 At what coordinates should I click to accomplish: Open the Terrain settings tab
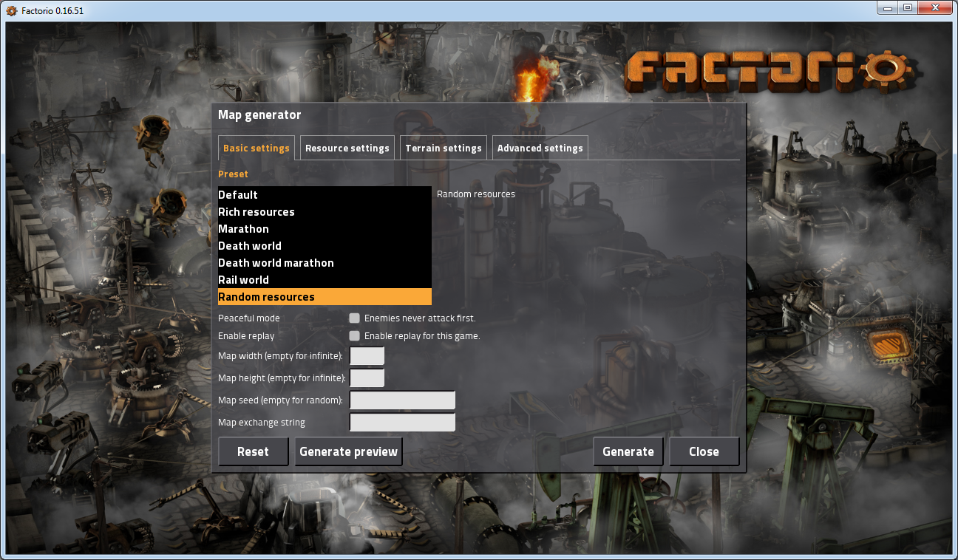[x=444, y=148]
